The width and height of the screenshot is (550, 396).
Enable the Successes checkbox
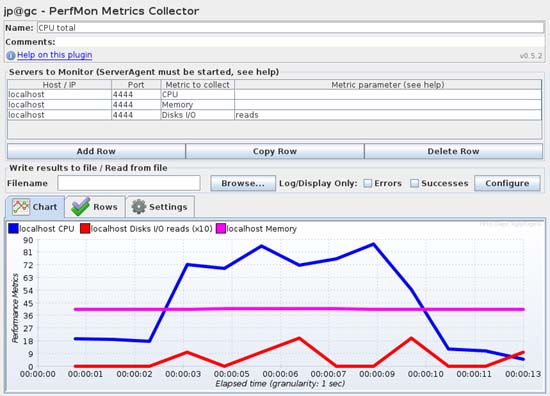(414, 183)
